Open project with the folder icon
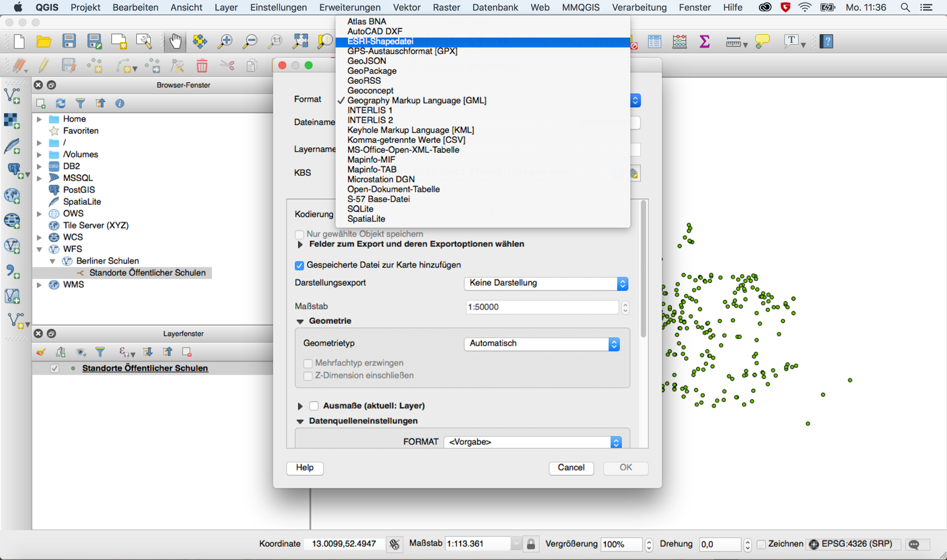The image size is (947, 560). click(x=44, y=42)
